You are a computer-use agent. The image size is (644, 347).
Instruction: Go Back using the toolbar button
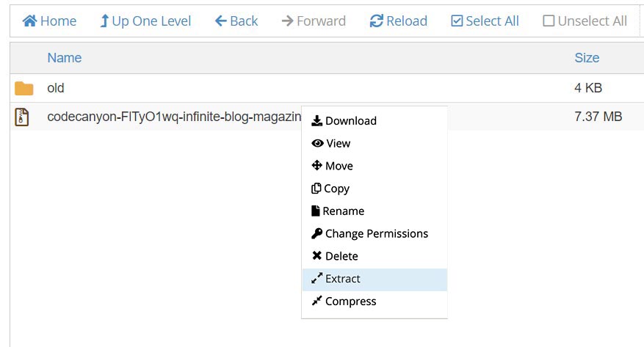236,21
